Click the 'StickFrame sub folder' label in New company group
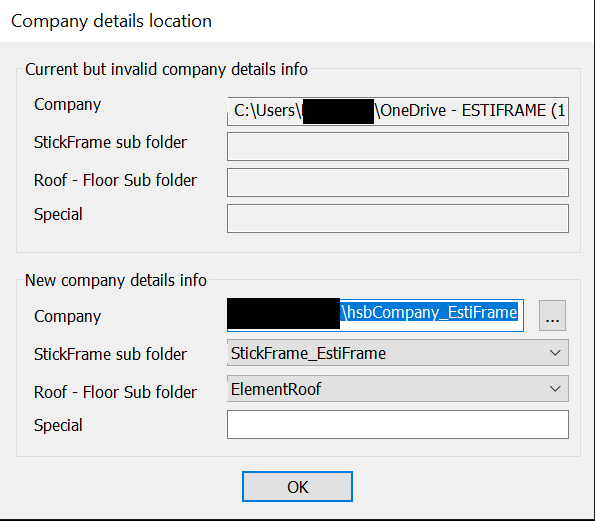This screenshot has height=521, width=595. click(110, 354)
